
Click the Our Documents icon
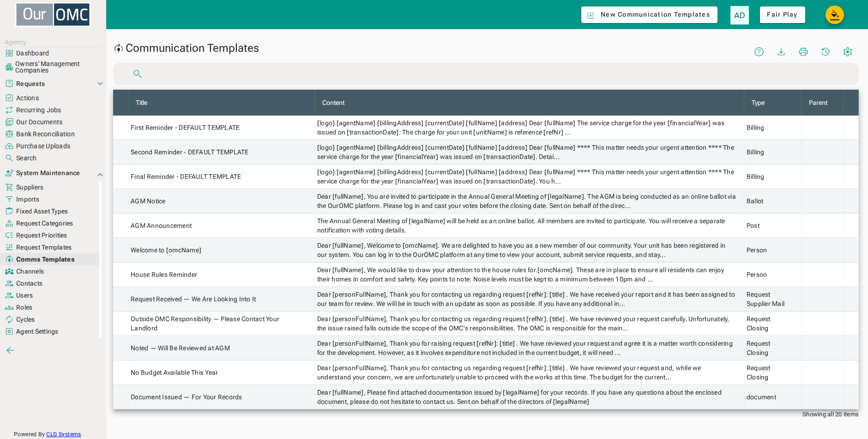9,122
